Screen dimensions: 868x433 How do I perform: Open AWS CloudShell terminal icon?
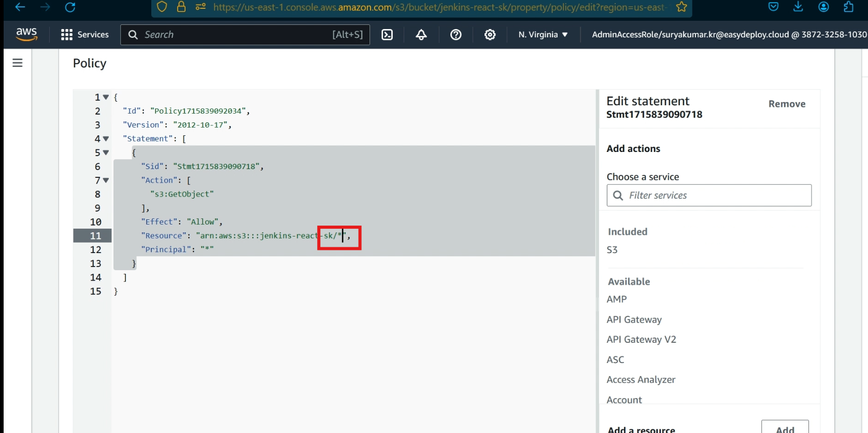click(387, 35)
